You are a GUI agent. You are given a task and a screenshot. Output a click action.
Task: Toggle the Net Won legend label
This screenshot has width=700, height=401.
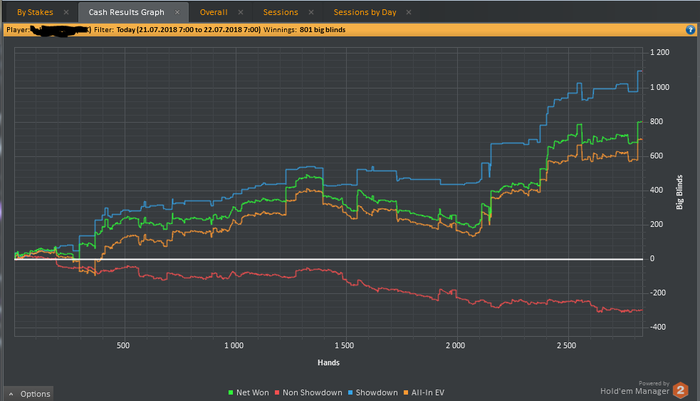coord(253,393)
